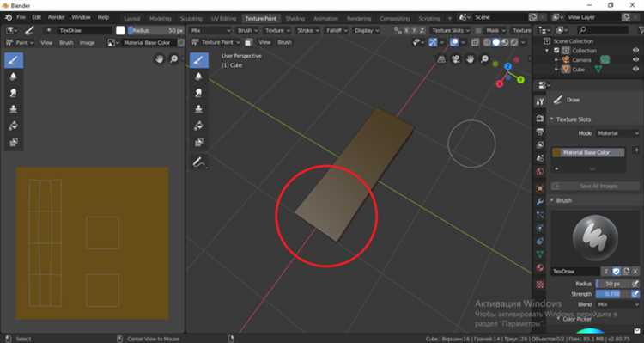This screenshot has height=343, width=644.
Task: Adjust the Radius slider in top header
Action: click(156, 30)
